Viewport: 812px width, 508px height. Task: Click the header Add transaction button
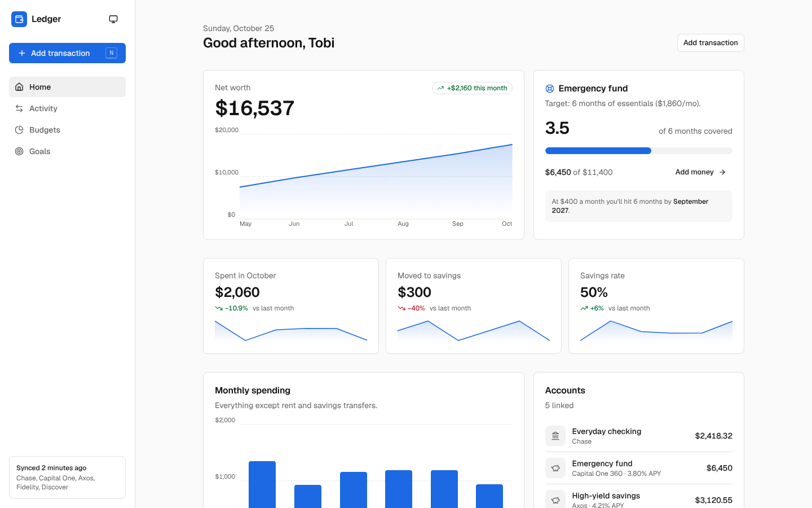710,43
